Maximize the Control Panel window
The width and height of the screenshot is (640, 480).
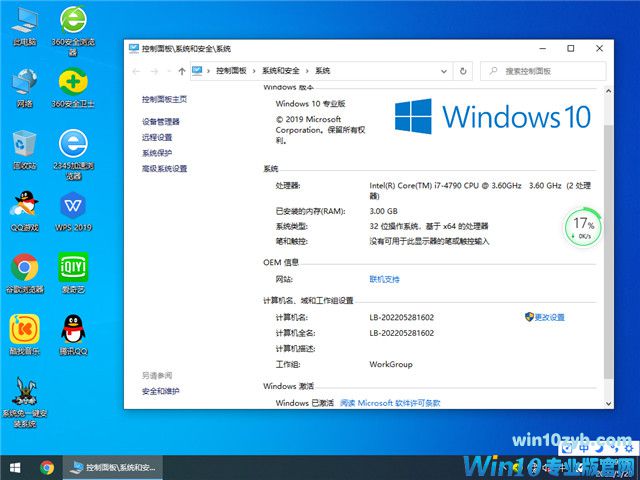[571, 49]
